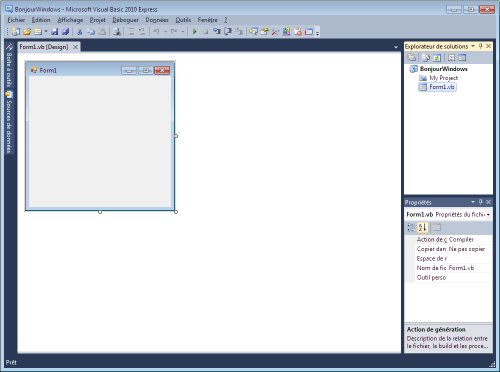
Task: Toggle the auto-hide pin on Explorateur de solutions
Action: click(480, 46)
